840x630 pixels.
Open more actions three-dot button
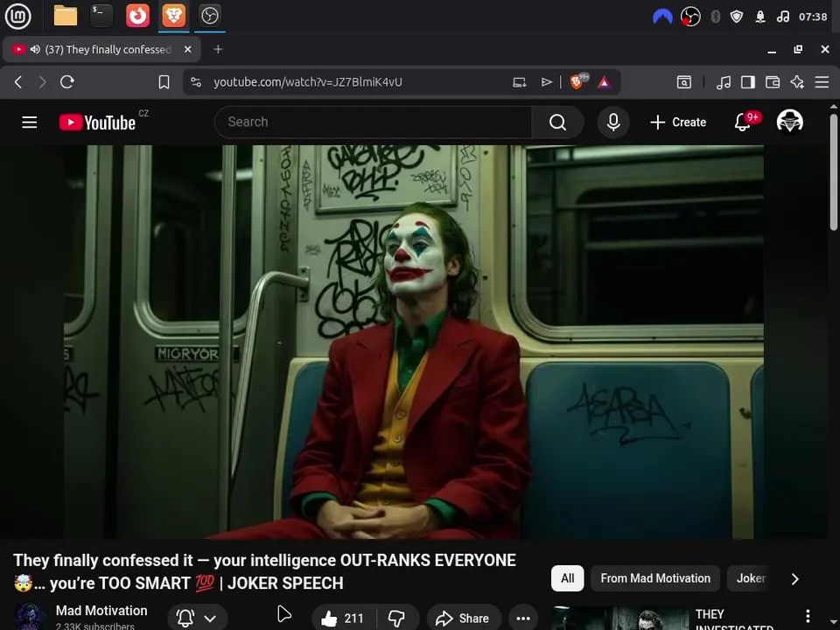(x=523, y=619)
